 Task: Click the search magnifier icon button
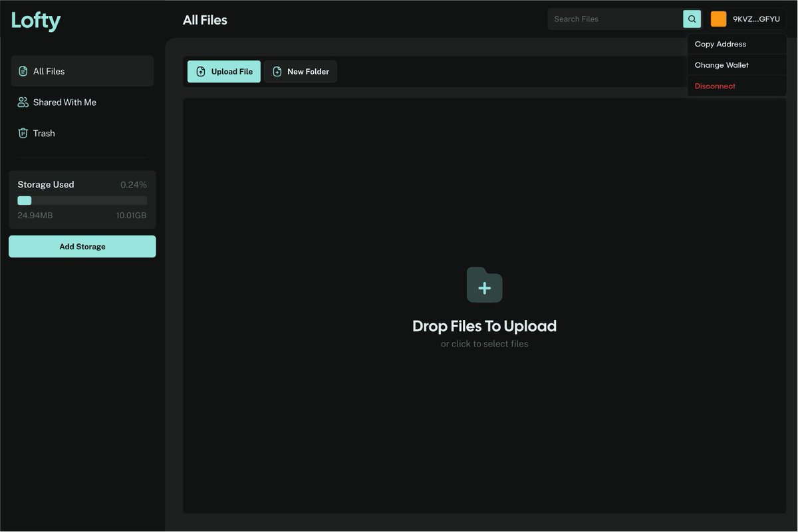point(692,19)
